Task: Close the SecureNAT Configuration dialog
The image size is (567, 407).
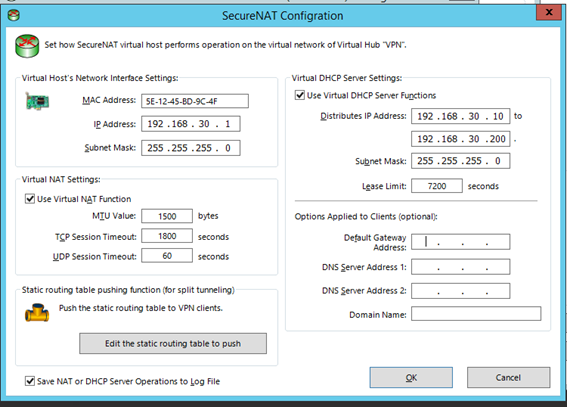Action: click(x=549, y=12)
